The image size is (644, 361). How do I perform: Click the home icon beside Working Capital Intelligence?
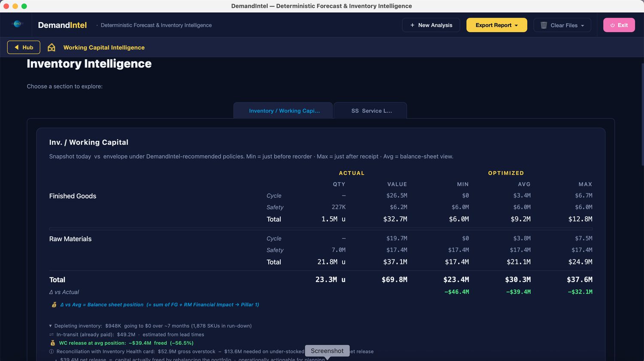point(52,48)
